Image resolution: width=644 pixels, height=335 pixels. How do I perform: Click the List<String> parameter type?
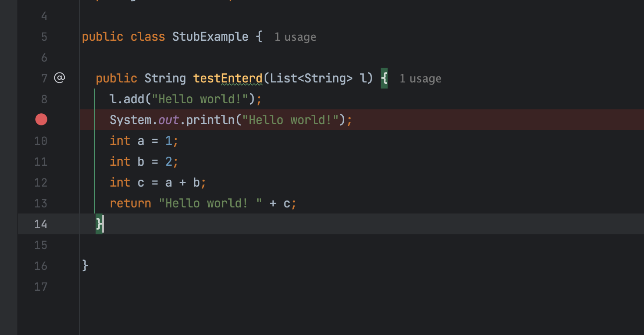[311, 78]
